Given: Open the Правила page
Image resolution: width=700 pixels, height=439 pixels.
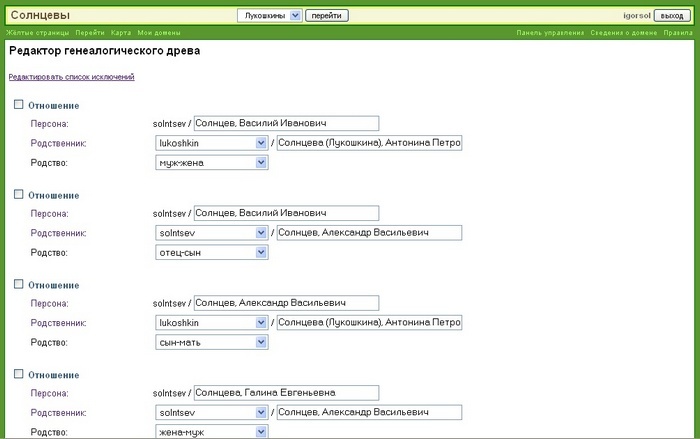Looking at the screenshot, I should click(678, 33).
